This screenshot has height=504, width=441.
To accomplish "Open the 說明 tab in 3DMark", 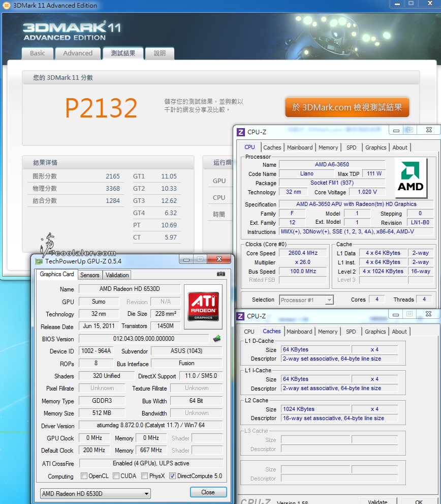I will point(160,53).
